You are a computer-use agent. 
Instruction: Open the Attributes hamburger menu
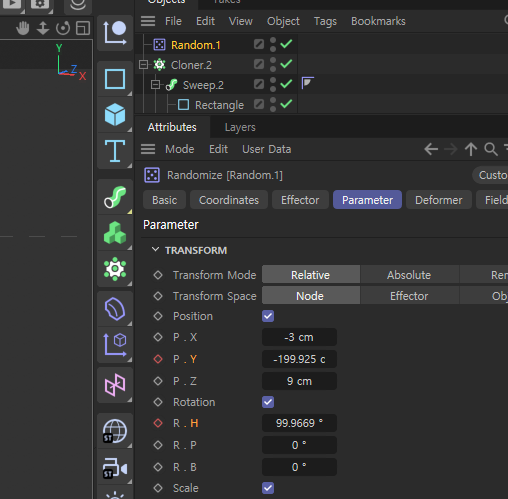(x=148, y=149)
